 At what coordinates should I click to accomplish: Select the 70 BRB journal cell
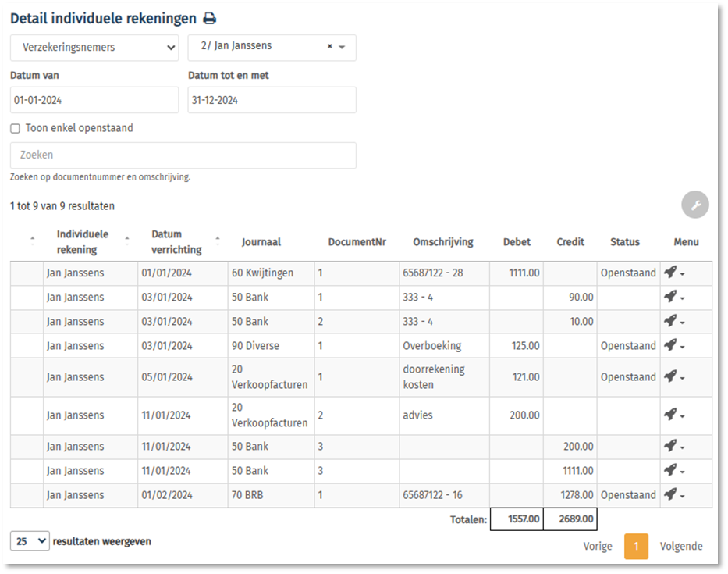click(x=271, y=495)
